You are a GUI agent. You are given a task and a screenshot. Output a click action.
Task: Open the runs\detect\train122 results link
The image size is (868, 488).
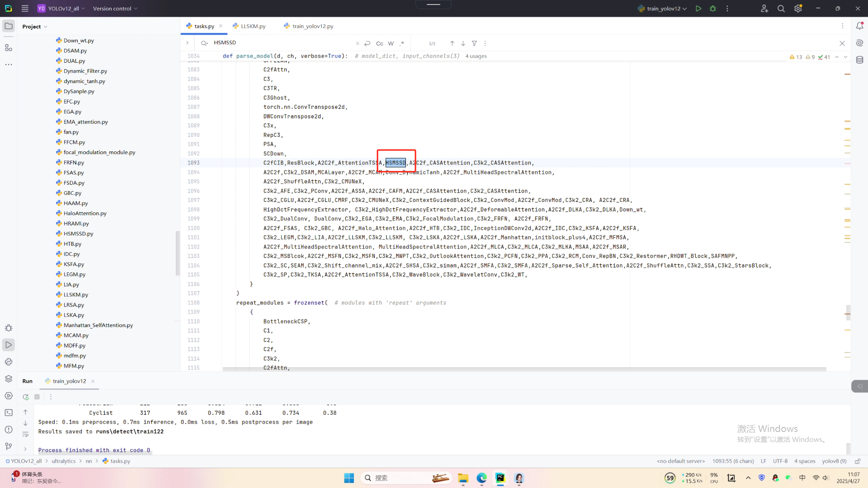[x=129, y=432]
